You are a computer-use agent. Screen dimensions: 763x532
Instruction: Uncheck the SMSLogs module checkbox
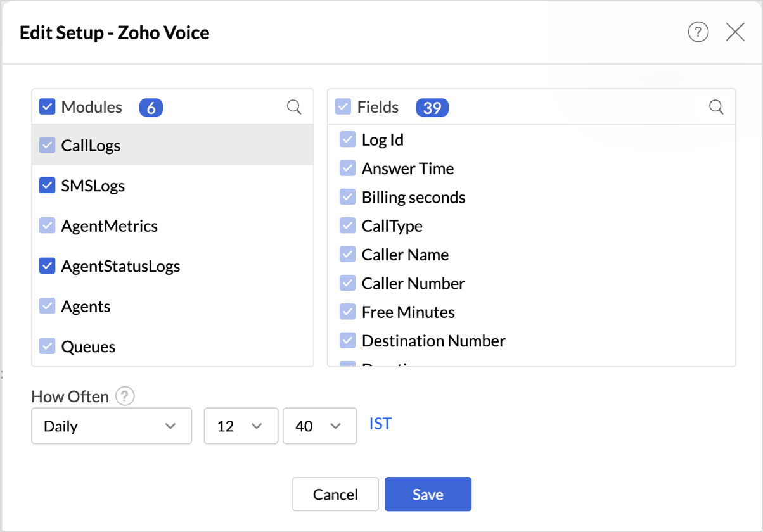(48, 186)
